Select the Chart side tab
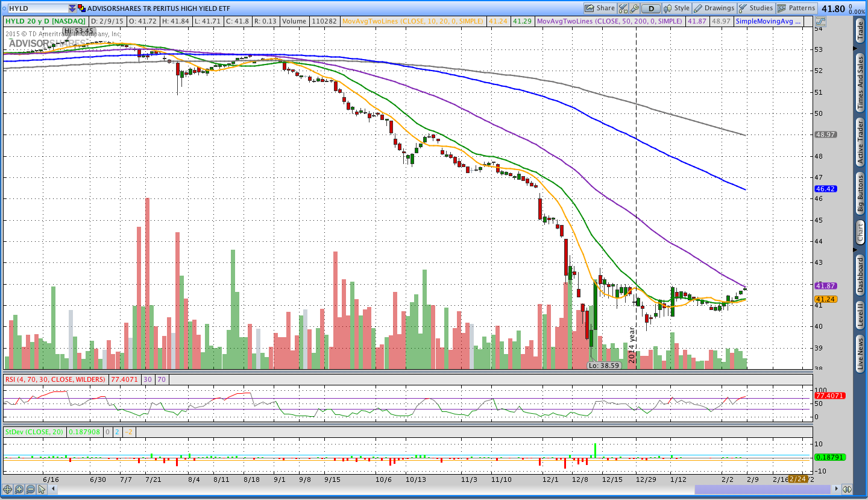Screen dimensions: 868x500 [x=860, y=232]
